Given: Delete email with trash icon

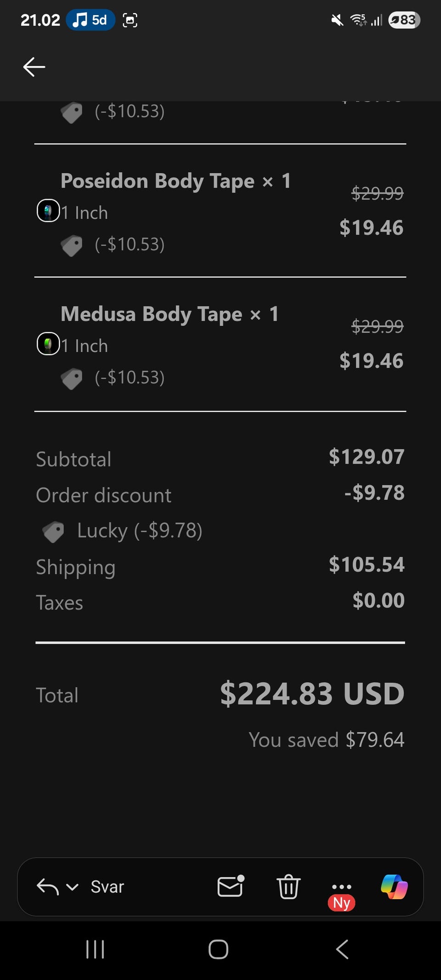Looking at the screenshot, I should click(x=288, y=886).
